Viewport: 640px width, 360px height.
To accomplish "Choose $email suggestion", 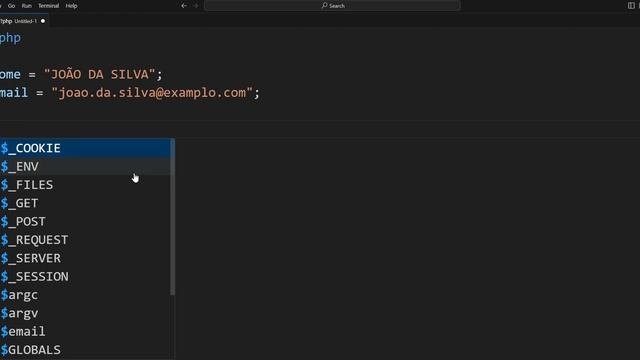I will pyautogui.click(x=85, y=332).
